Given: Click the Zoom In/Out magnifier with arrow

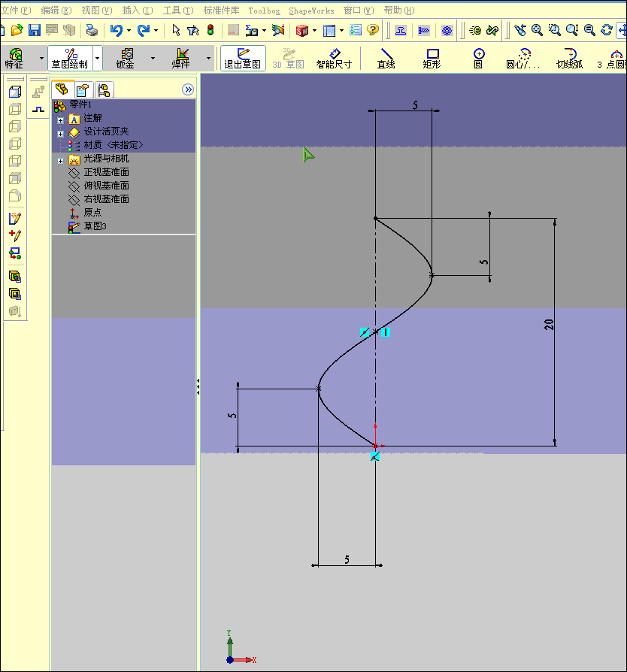Looking at the screenshot, I should coord(572,30).
